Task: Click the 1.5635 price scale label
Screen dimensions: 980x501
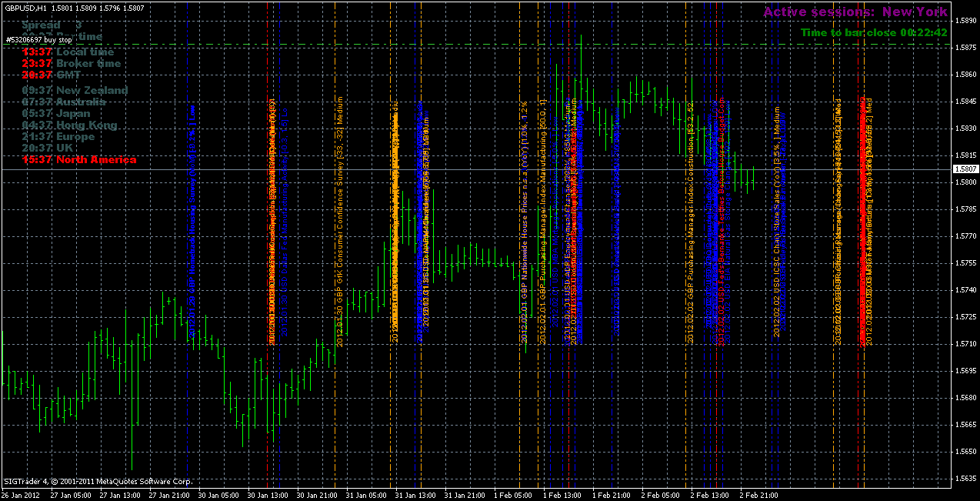Action: (965, 479)
